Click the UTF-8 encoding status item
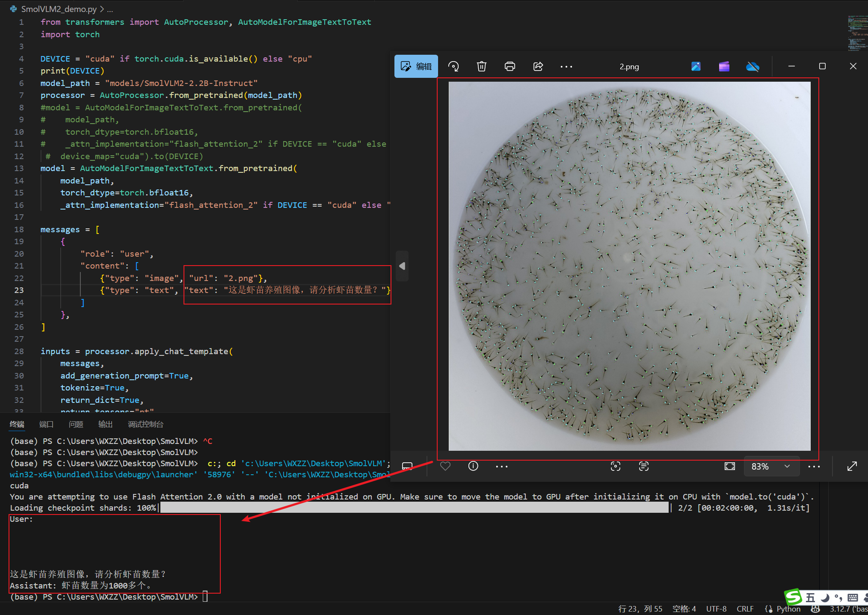 tap(716, 609)
